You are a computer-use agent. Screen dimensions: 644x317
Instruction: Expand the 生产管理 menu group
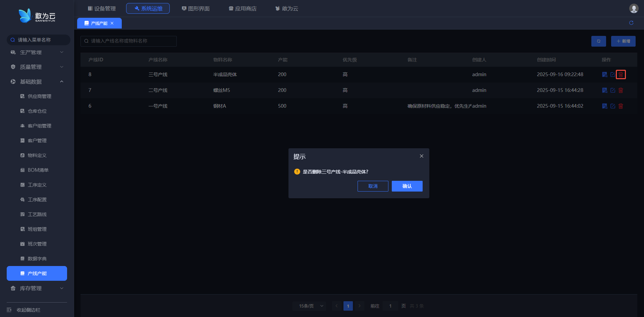tap(37, 52)
